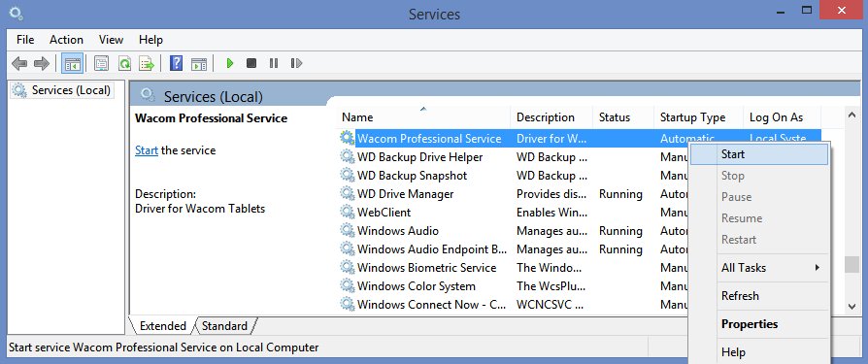The height and width of the screenshot is (364, 868).
Task: Select the Windows Audio service
Action: 398,231
